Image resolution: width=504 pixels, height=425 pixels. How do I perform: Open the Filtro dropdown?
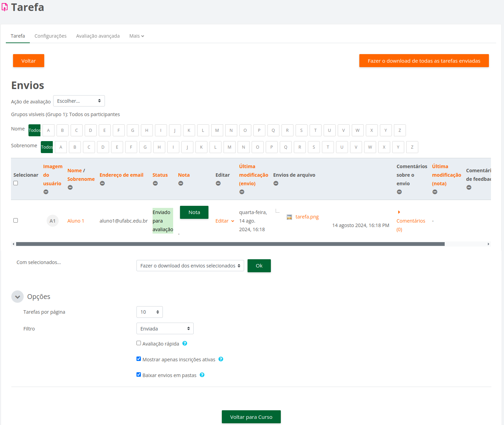[x=165, y=328]
